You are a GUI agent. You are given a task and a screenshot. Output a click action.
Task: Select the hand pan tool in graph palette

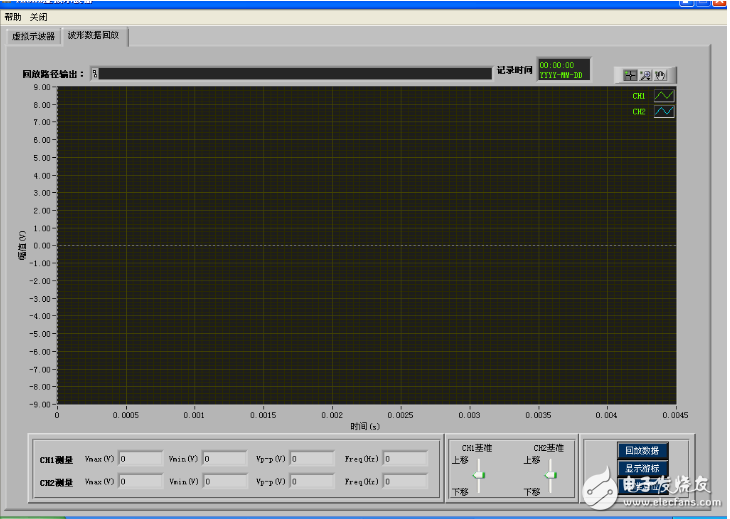tap(661, 75)
